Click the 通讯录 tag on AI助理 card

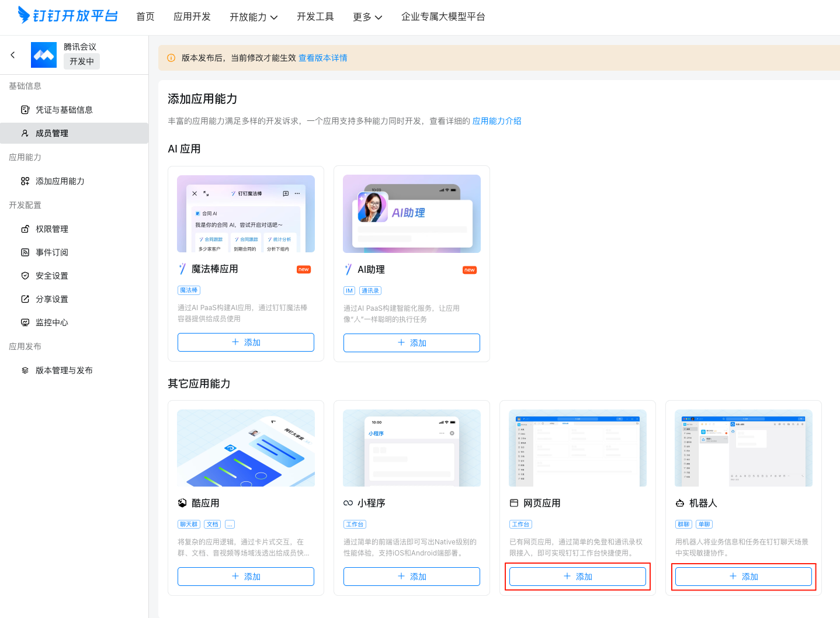click(370, 291)
